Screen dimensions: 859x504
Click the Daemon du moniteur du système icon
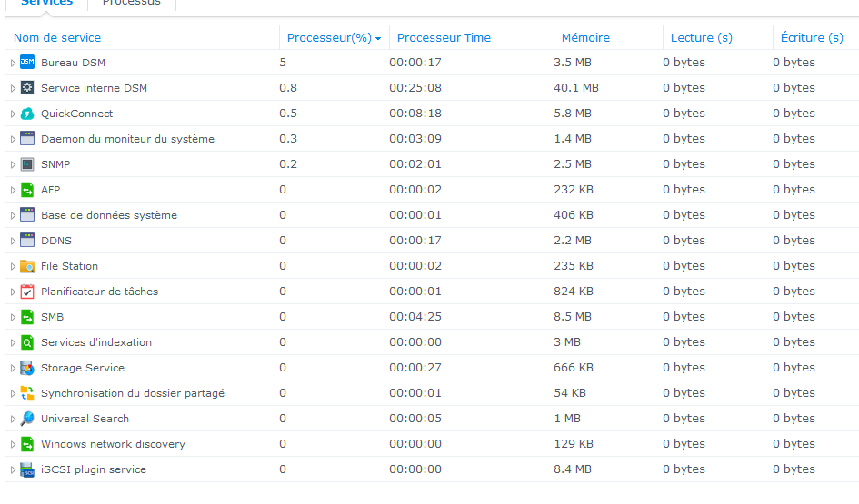[x=27, y=138]
